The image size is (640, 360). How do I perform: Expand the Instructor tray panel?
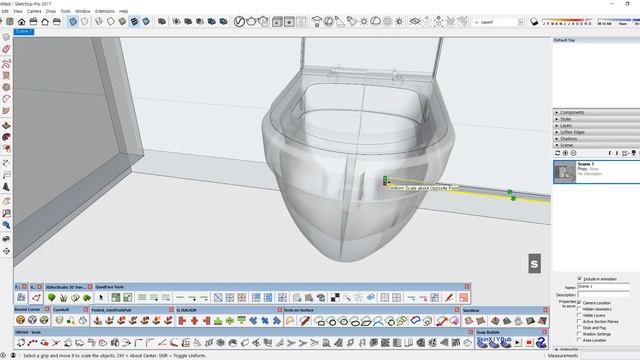(x=596, y=349)
